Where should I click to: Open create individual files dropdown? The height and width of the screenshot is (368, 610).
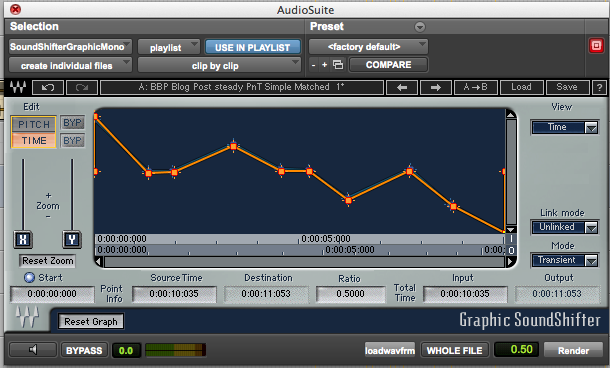click(x=70, y=65)
